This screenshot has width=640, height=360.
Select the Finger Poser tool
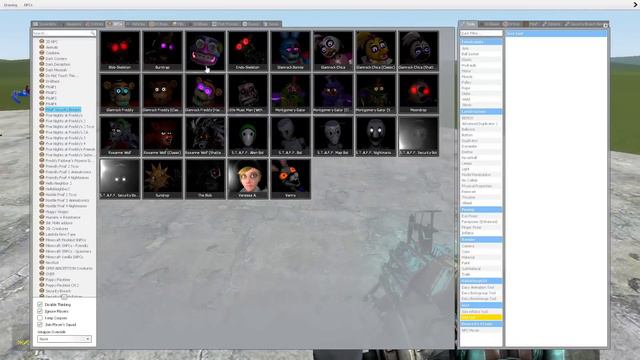480,227
